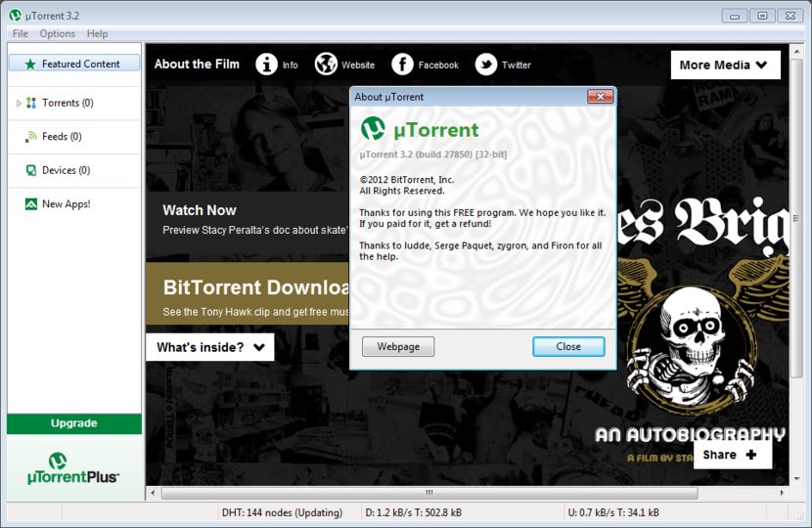The height and width of the screenshot is (528, 812).
Task: Open the Help menu
Action: pos(98,33)
